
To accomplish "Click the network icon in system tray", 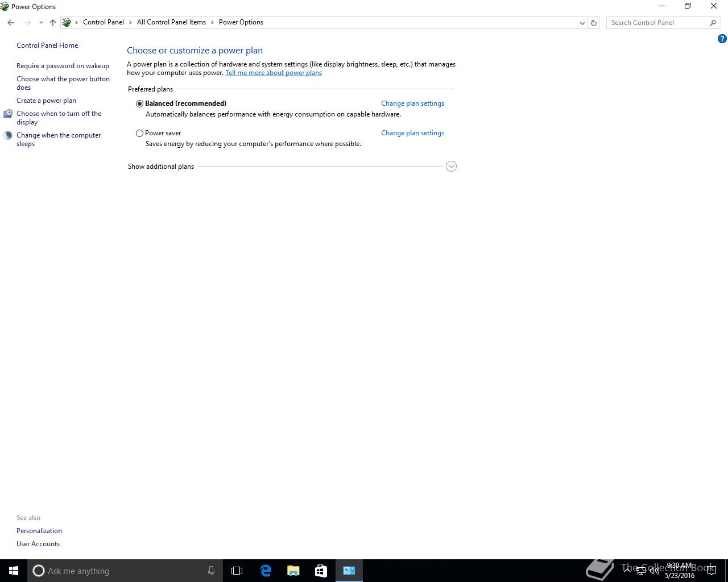I will coord(640,571).
